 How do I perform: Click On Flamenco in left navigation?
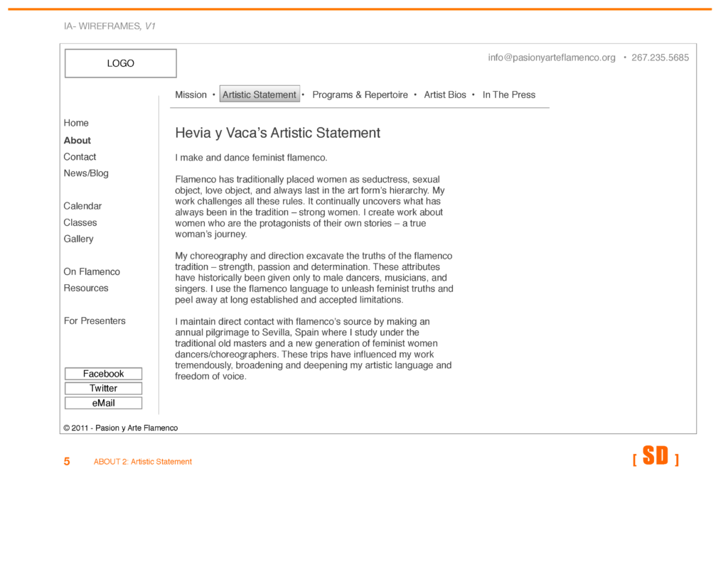92,271
